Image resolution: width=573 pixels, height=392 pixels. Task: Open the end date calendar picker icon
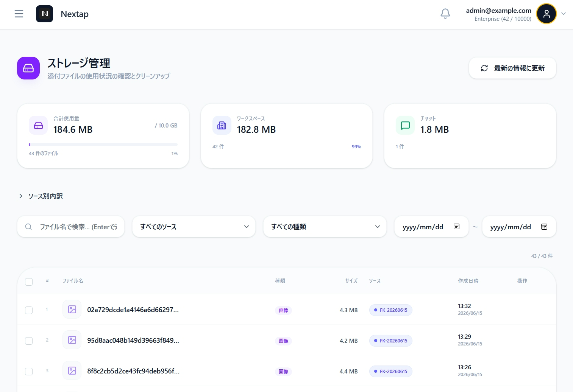point(544,227)
